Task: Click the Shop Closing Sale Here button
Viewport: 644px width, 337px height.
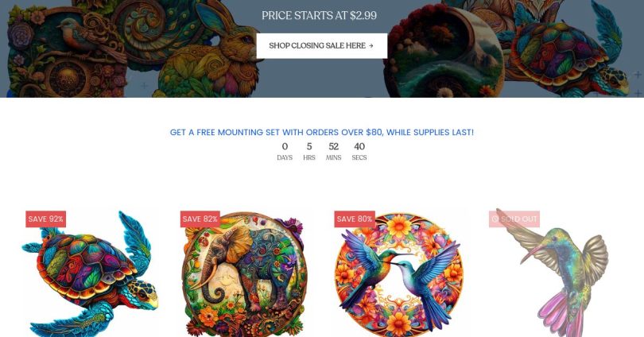Action: tap(321, 45)
